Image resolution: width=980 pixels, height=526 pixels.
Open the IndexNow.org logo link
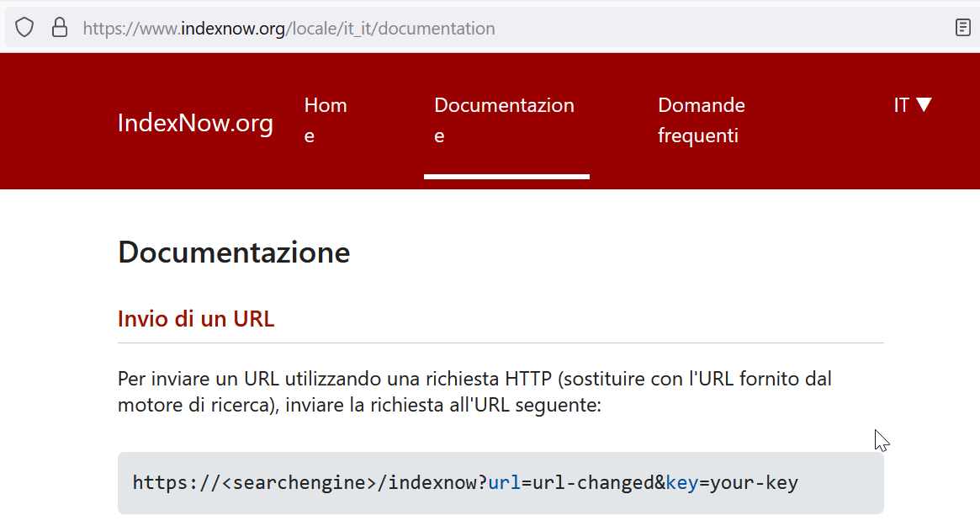pos(195,123)
